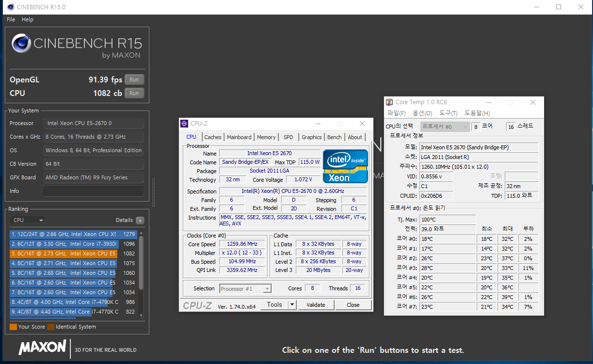Open the Ranking CPU dropdown

tap(28, 220)
